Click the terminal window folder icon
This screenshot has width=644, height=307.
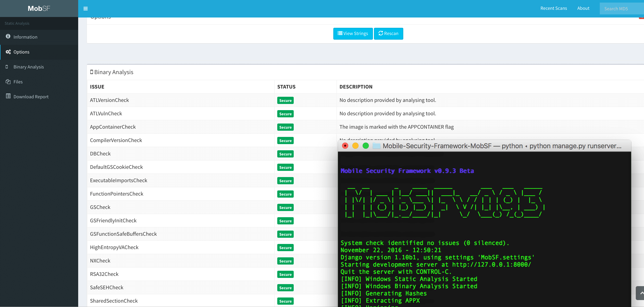pos(377,146)
